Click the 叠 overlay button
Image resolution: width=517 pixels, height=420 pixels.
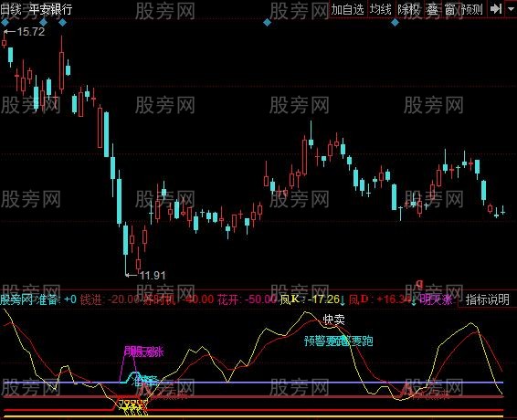[x=432, y=9]
